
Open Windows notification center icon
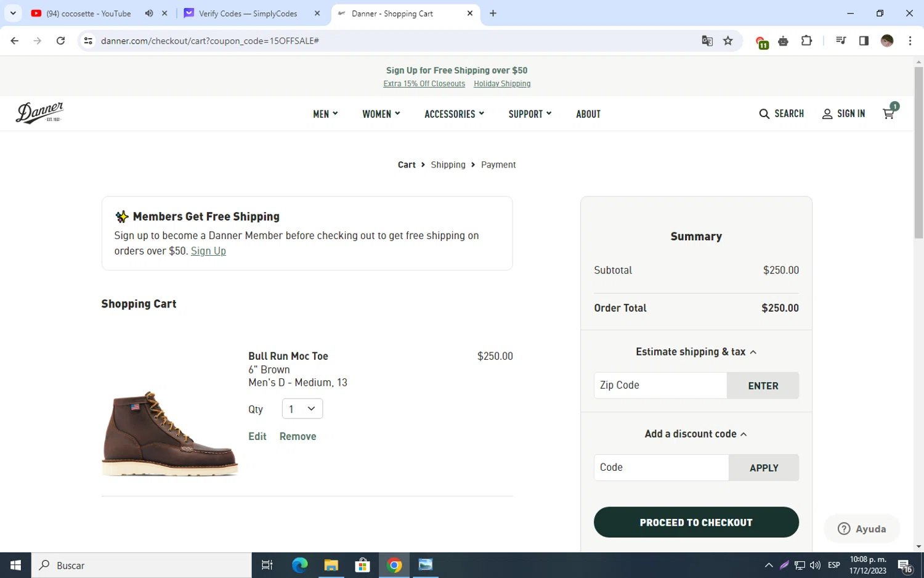click(905, 566)
